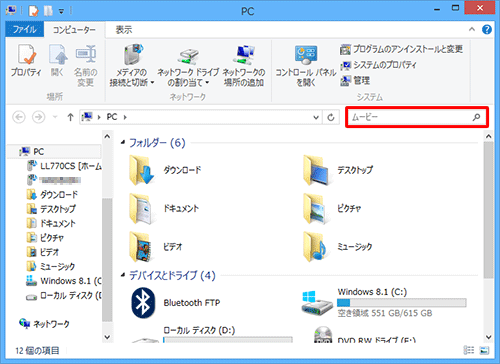Click the C: drive free space bar

coord(402,303)
